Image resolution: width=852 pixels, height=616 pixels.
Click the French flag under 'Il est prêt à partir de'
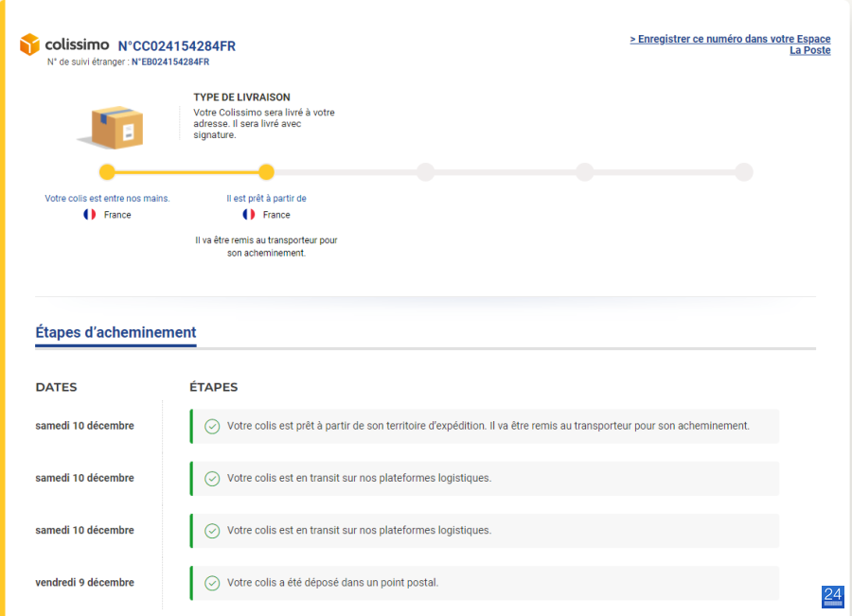(249, 215)
